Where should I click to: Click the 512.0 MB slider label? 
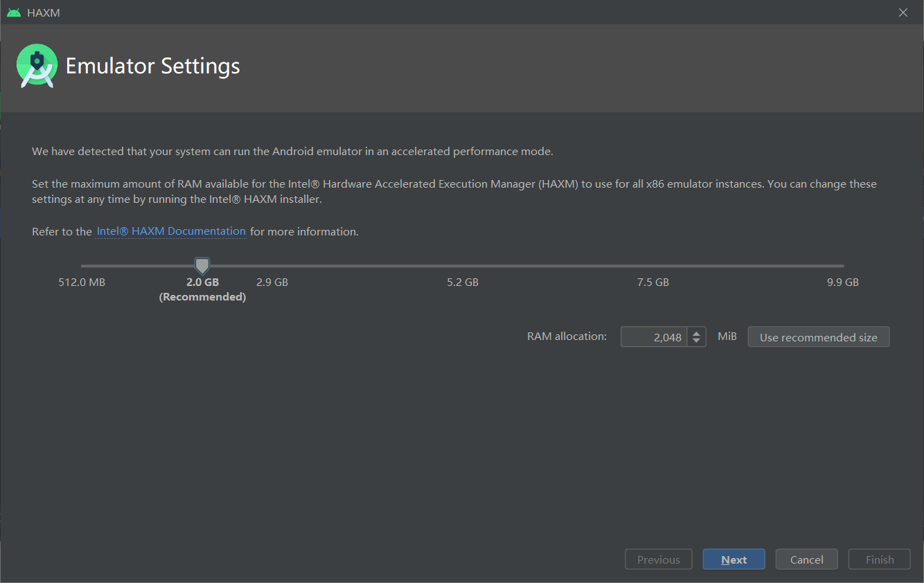(x=82, y=282)
